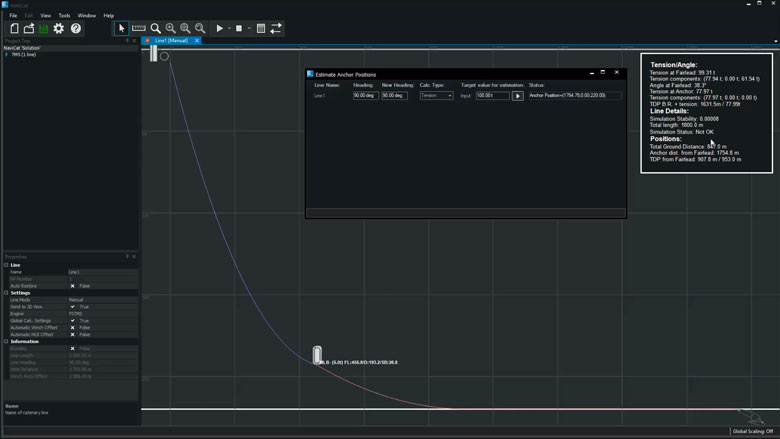The height and width of the screenshot is (439, 780).
Task: Open settings with the gear icon
Action: (59, 29)
